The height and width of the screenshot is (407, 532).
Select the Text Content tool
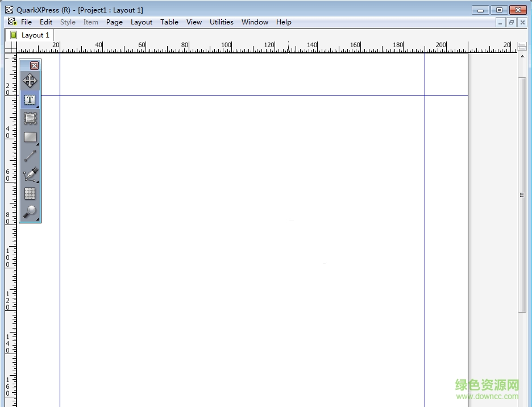[30, 99]
